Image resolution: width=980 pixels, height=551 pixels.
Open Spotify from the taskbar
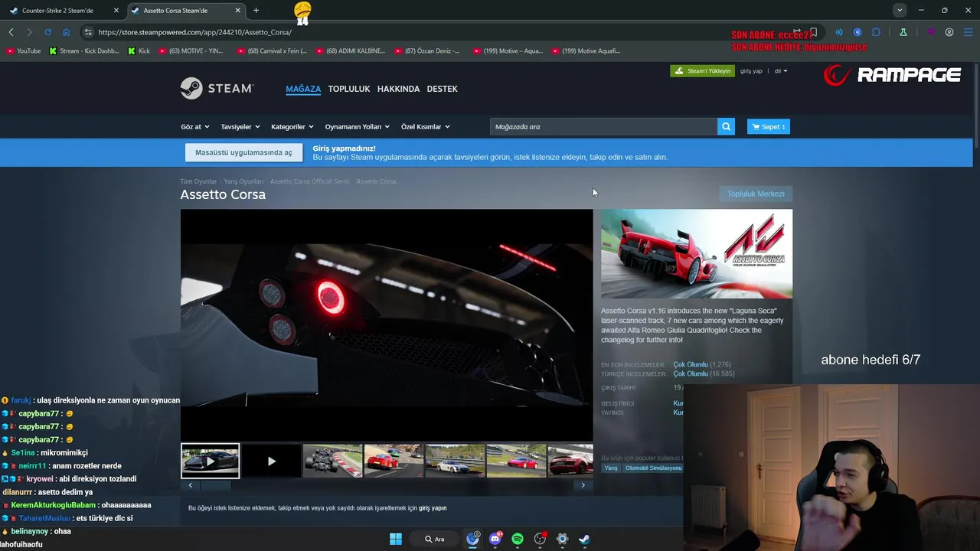[518, 539]
